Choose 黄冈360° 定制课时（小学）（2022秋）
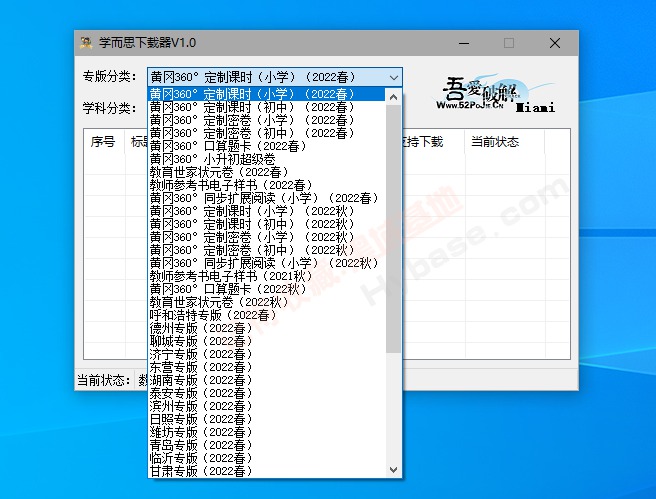The image size is (656, 499). [266, 211]
